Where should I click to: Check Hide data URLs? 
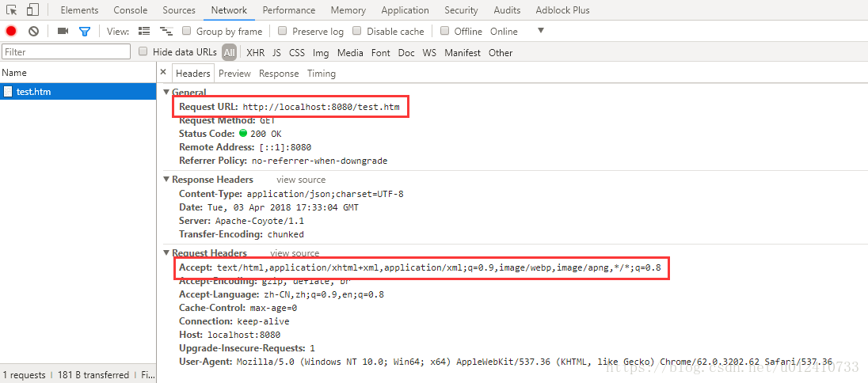pyautogui.click(x=143, y=52)
